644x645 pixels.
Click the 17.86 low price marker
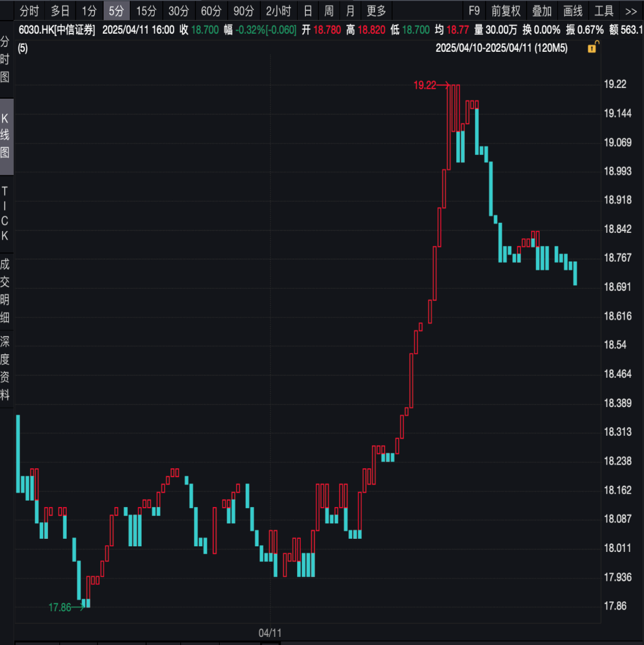[60, 607]
